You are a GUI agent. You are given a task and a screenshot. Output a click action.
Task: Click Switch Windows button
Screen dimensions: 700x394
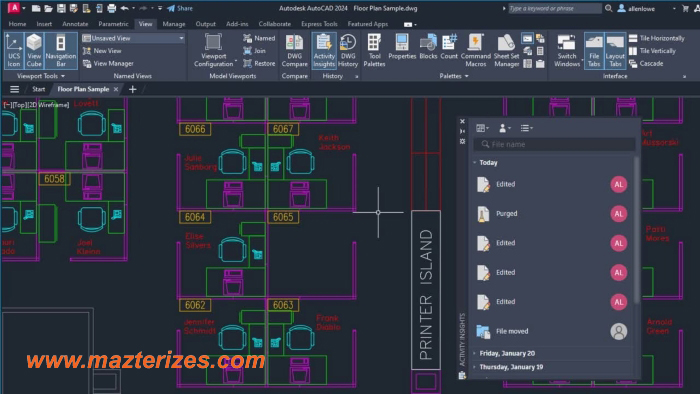pos(567,50)
